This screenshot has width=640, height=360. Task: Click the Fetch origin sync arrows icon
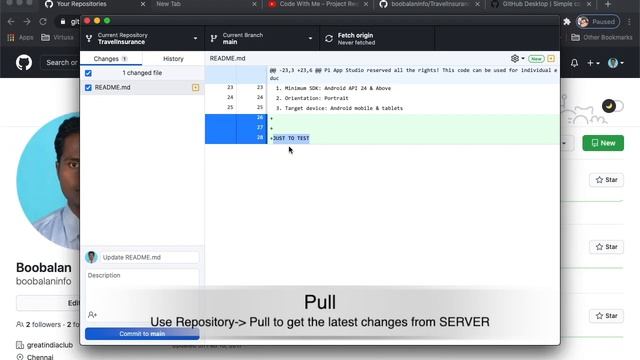[329, 39]
